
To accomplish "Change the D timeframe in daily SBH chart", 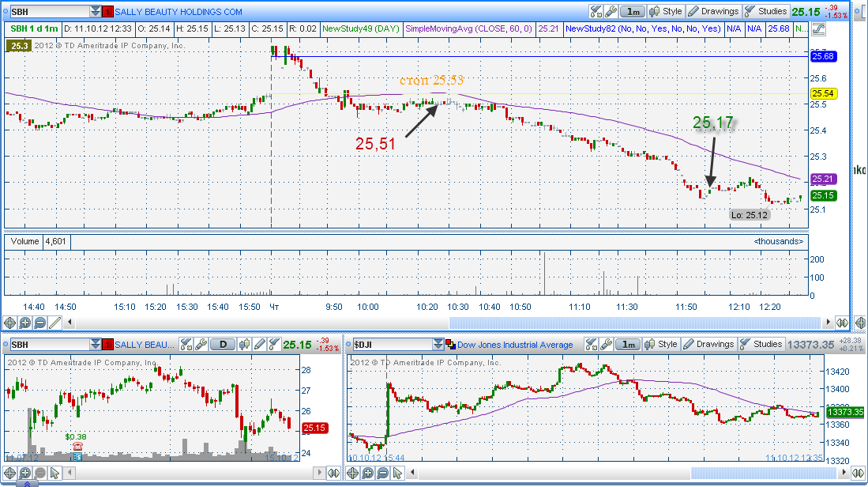I will click(223, 345).
